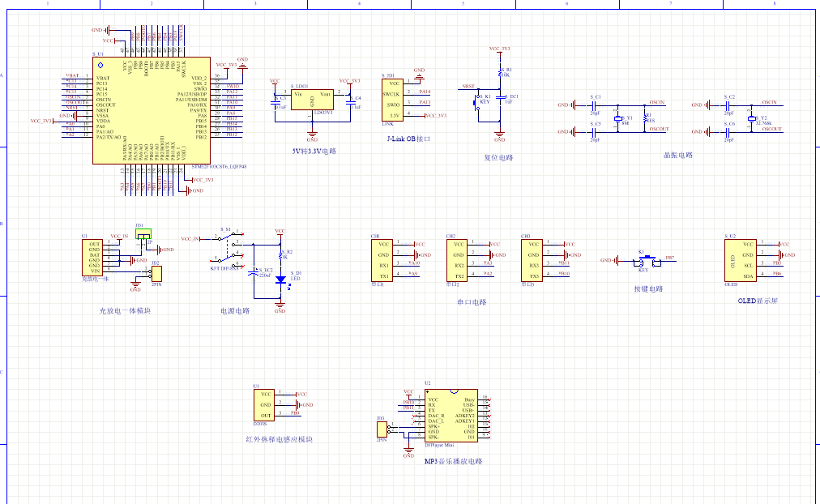Click the "MP3音乐播放电路" caption text
Viewport: 820px width, 504px height.
(x=453, y=461)
